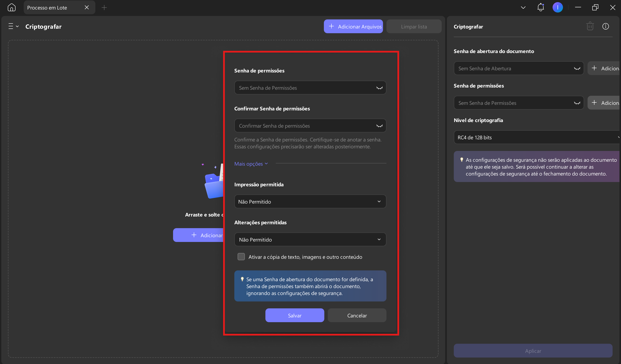Click the Cancelar button
This screenshot has width=621, height=364.
click(357, 315)
